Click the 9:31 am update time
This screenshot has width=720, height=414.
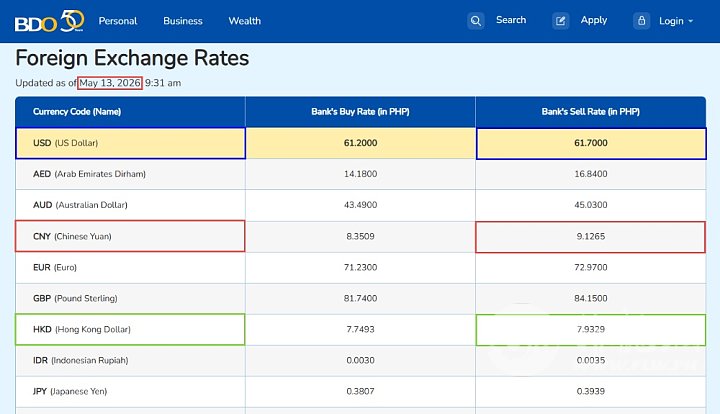click(163, 83)
